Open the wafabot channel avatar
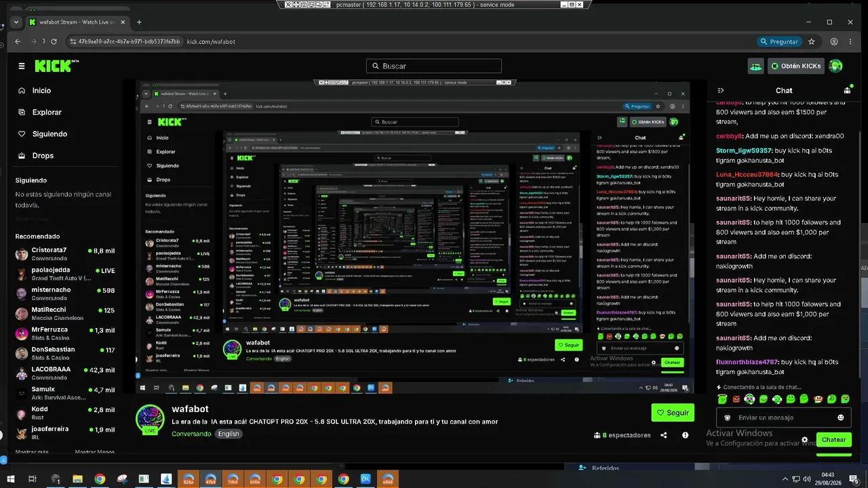Screen dimensions: 868x488 pos(151,420)
